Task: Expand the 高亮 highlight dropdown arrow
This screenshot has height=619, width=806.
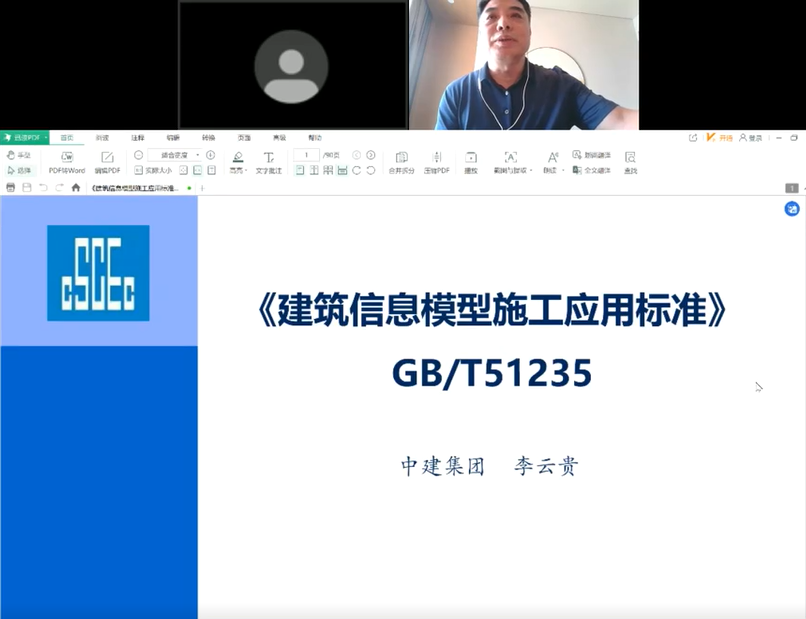Action: click(x=246, y=171)
